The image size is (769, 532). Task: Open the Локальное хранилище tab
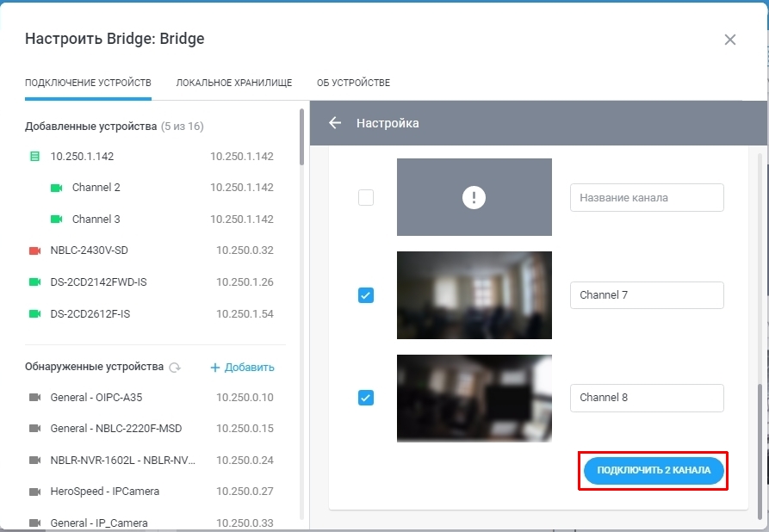[x=234, y=83]
